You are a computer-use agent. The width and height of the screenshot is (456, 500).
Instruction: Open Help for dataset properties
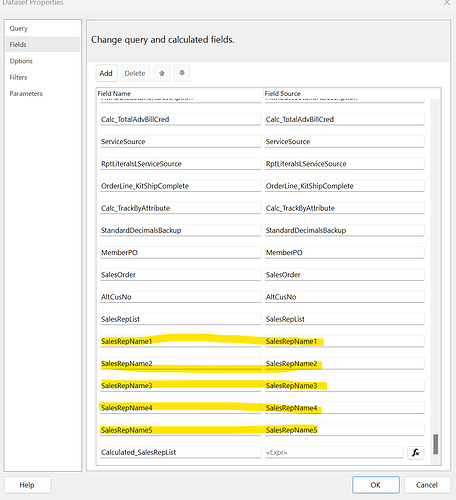coord(27,485)
